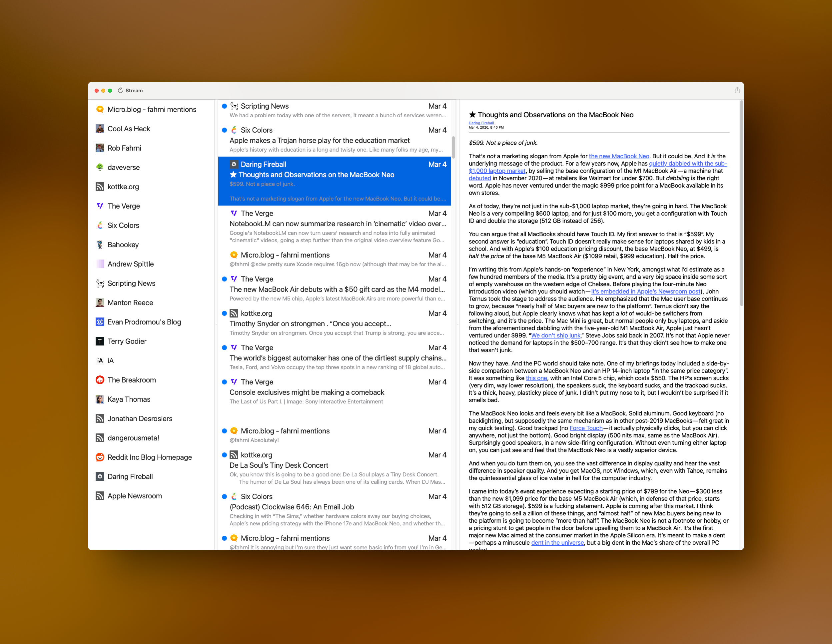Screen dimensions: 832x644
Task: Open the new MacBook Neo link
Action: coord(619,156)
